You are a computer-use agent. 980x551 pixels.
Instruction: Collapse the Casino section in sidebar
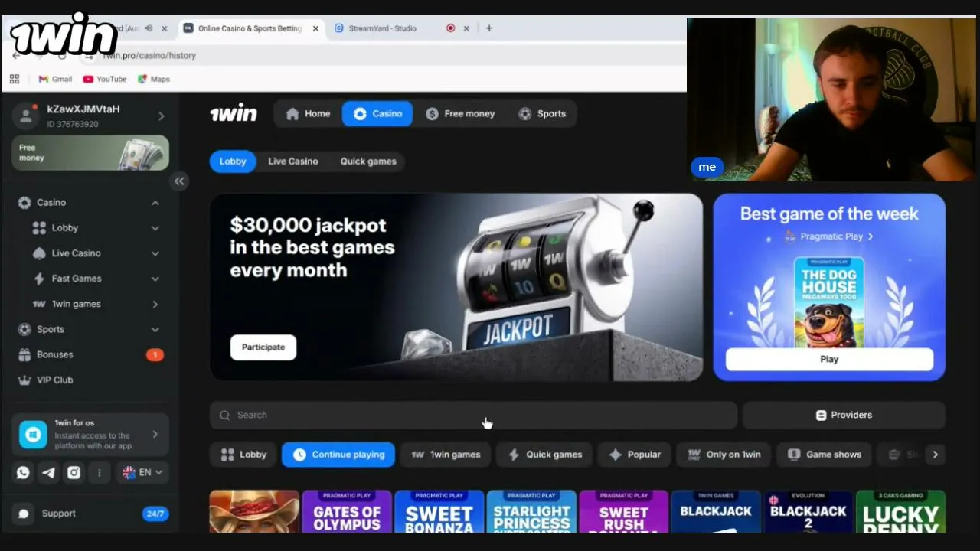tap(155, 203)
